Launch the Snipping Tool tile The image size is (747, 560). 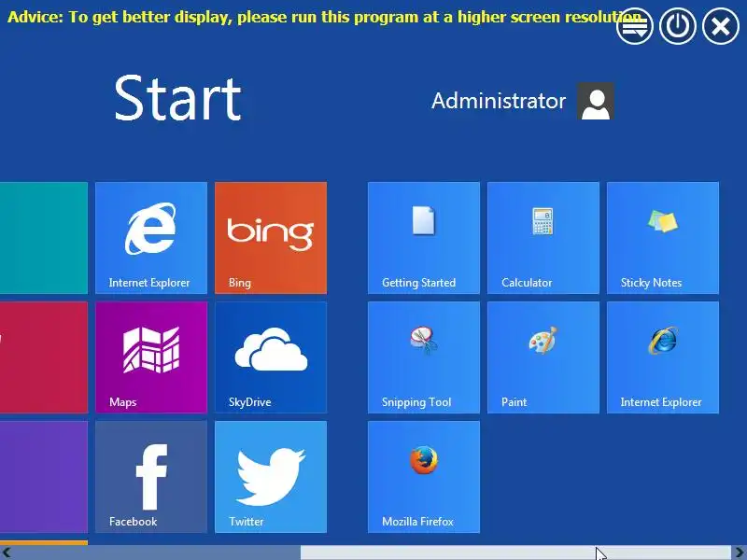[424, 357]
